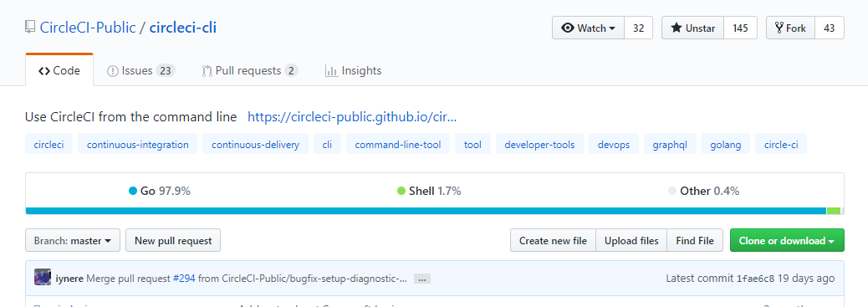
Task: Start a New pull request
Action: click(x=173, y=241)
